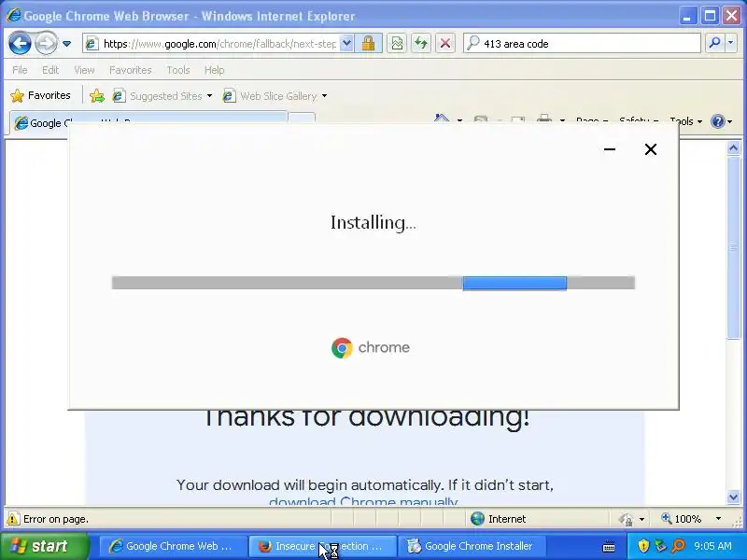Open the zoom level dropdown arrow
The image size is (747, 560).
pyautogui.click(x=718, y=519)
